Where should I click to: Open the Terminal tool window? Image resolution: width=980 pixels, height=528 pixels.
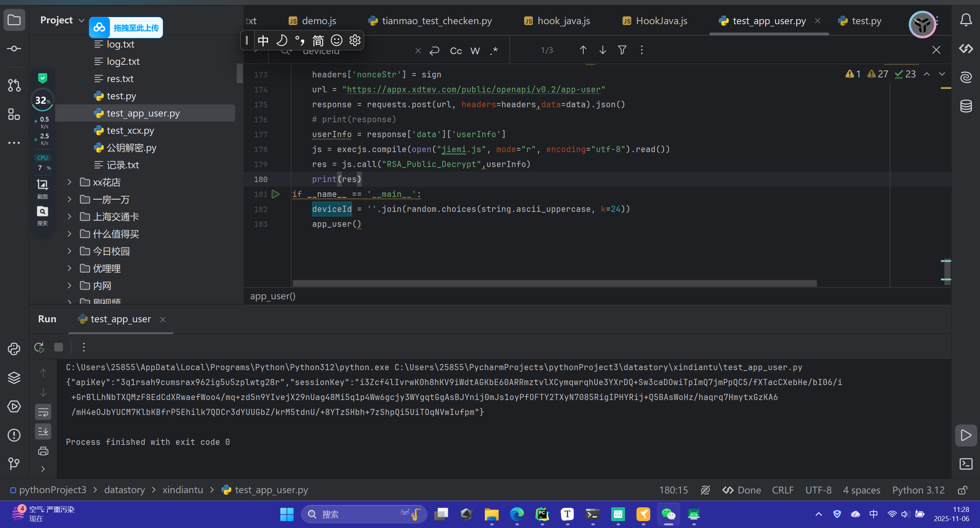pyautogui.click(x=966, y=464)
